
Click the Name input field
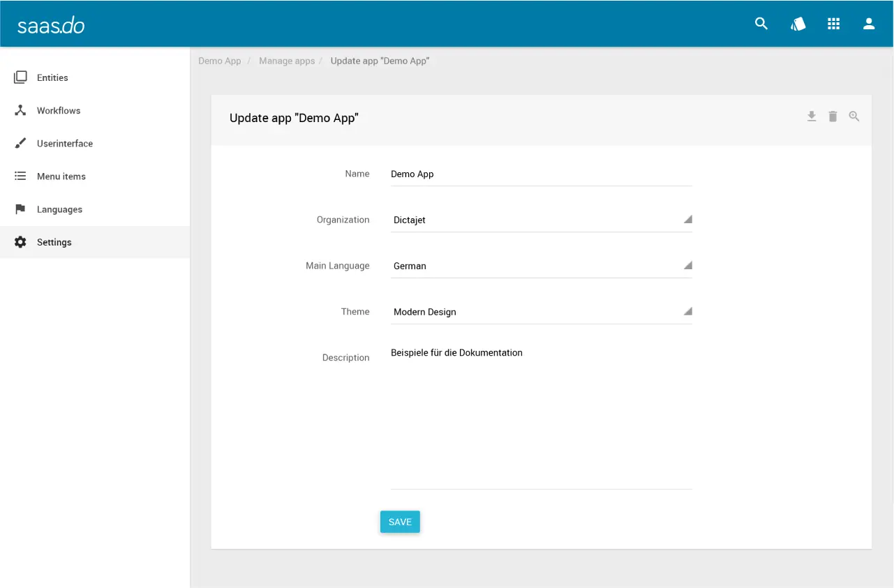[x=541, y=174]
